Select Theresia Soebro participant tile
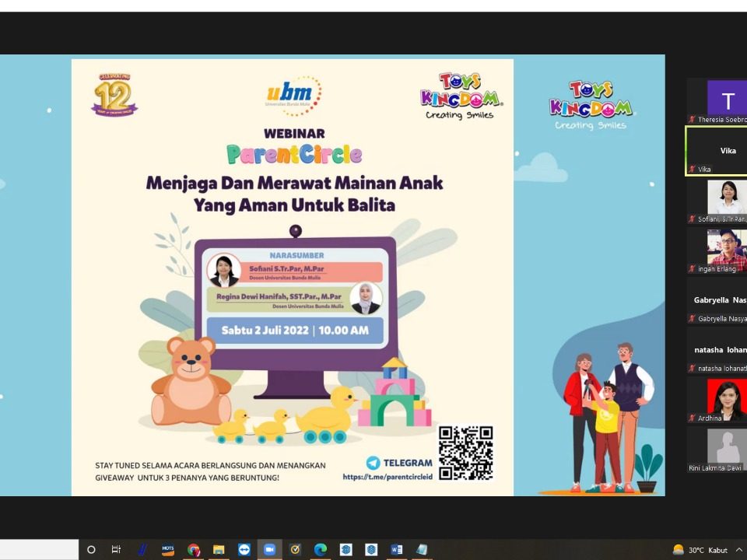 pos(717,102)
